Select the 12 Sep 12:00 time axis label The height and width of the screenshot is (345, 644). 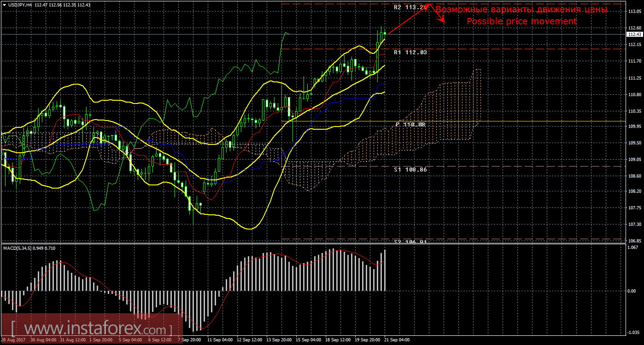[x=250, y=340]
